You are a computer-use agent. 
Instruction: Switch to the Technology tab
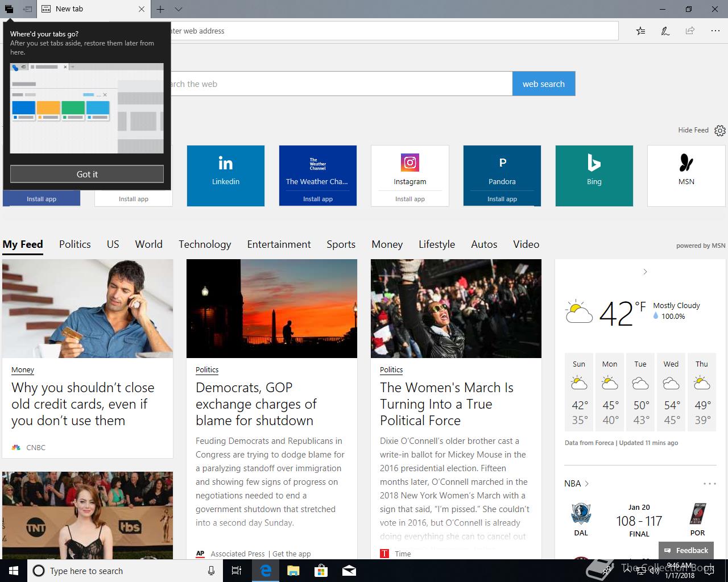(205, 244)
